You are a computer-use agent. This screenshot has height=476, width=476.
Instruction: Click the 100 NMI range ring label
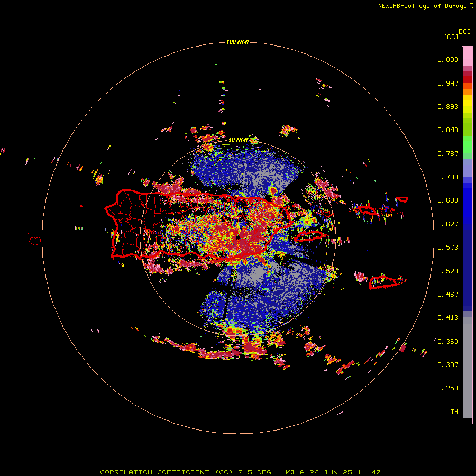pyautogui.click(x=237, y=42)
